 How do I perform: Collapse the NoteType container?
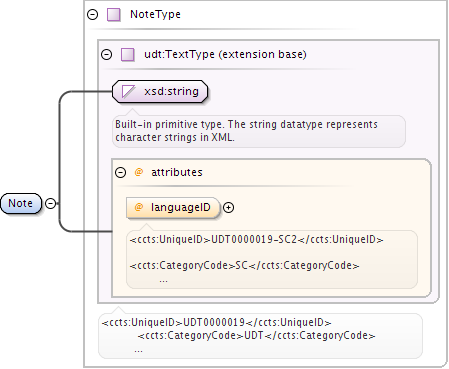[92, 14]
